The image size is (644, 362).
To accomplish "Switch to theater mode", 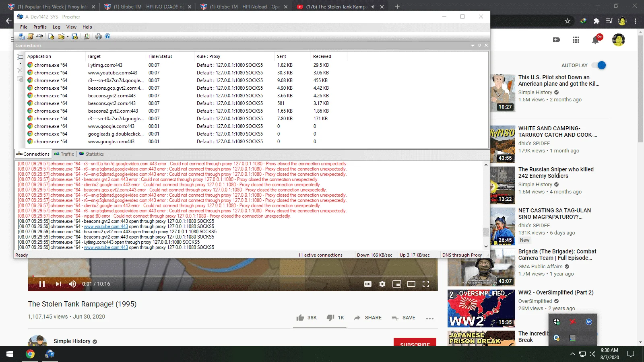I will (x=411, y=284).
